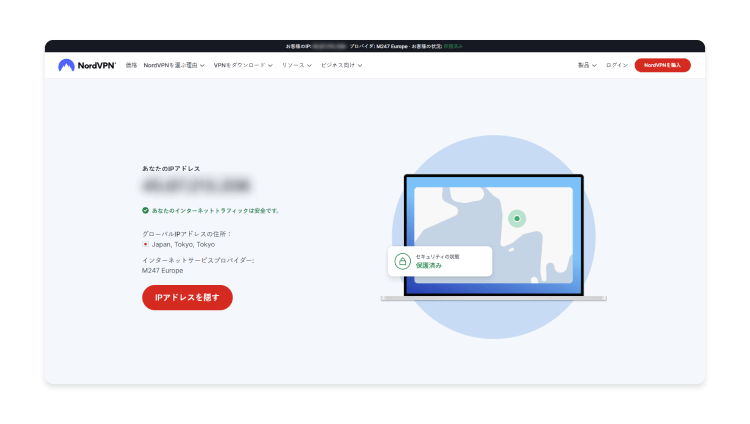Screen dimensions: 750x424
Task: Click the NordVPN mountain logo icon
Action: 66,65
